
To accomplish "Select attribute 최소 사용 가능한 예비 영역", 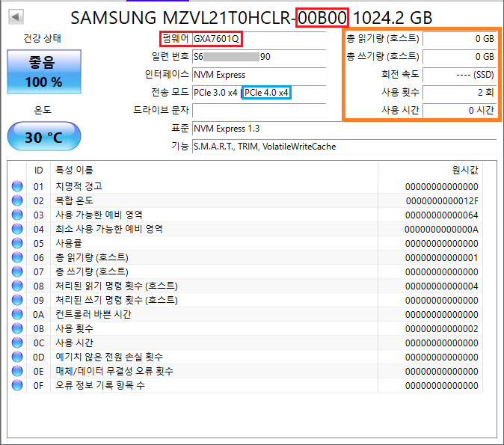I will click(109, 230).
